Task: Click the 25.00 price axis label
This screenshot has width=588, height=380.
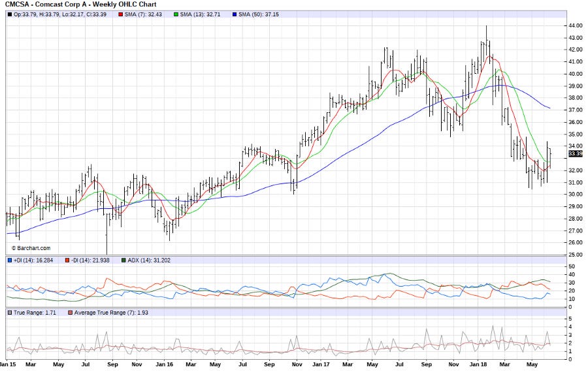Action: point(575,255)
